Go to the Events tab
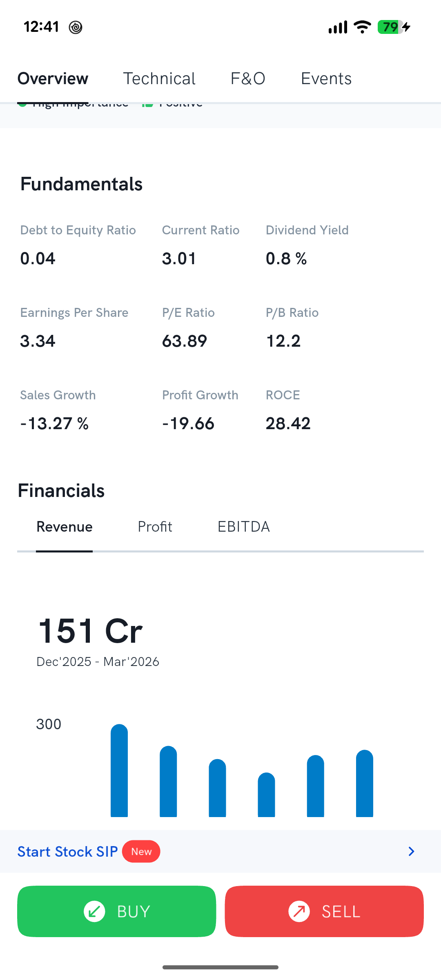Viewport: 441px width, 980px height. point(326,78)
